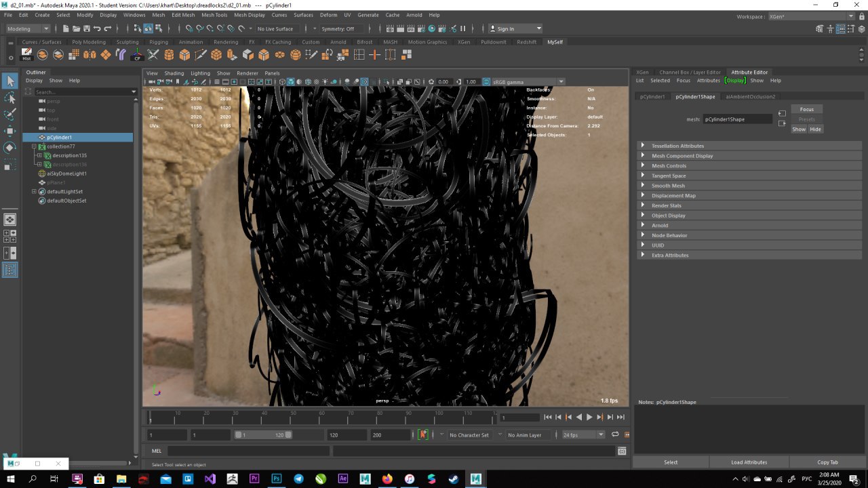
Task: Click the Copy Tab button
Action: click(x=827, y=462)
